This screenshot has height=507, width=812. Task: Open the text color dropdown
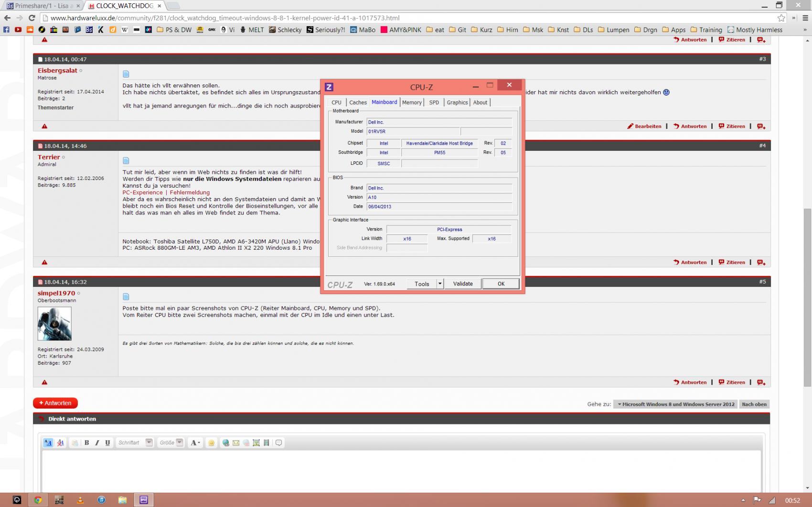click(195, 443)
